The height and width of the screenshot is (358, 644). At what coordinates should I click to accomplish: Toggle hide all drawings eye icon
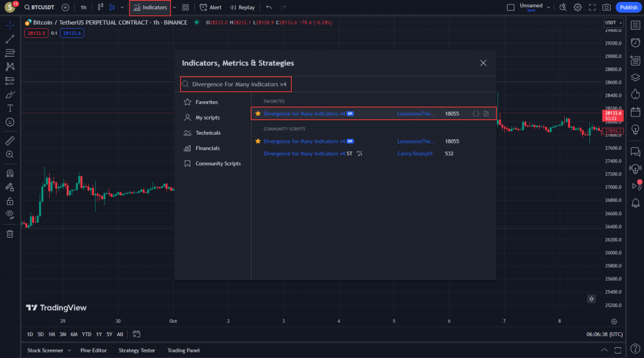click(x=10, y=215)
